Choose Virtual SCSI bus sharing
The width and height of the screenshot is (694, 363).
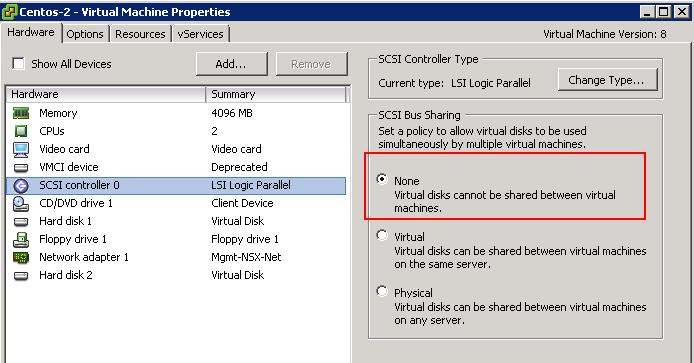click(382, 235)
